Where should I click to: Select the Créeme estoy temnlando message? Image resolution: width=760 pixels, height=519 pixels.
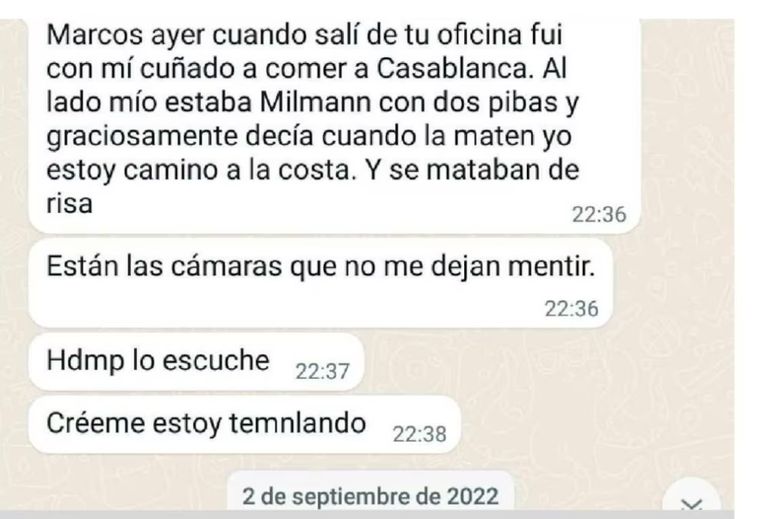tap(244, 425)
